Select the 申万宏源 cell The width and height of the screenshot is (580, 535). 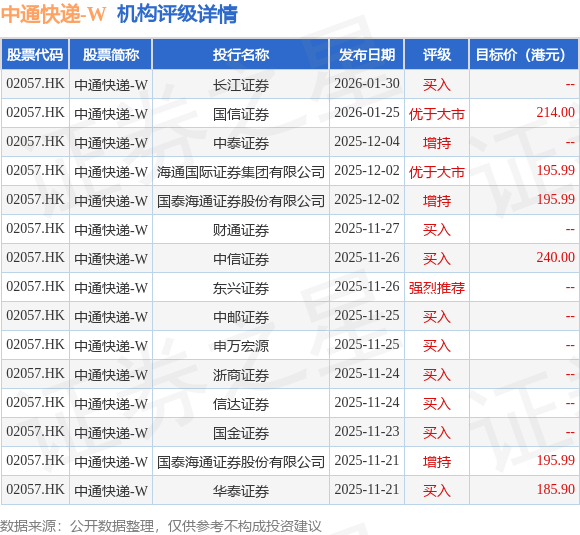pos(241,346)
